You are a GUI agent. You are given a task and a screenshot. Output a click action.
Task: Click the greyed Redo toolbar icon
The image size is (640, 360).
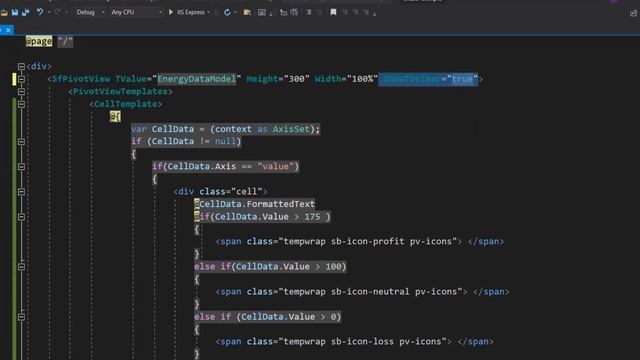tap(58, 12)
